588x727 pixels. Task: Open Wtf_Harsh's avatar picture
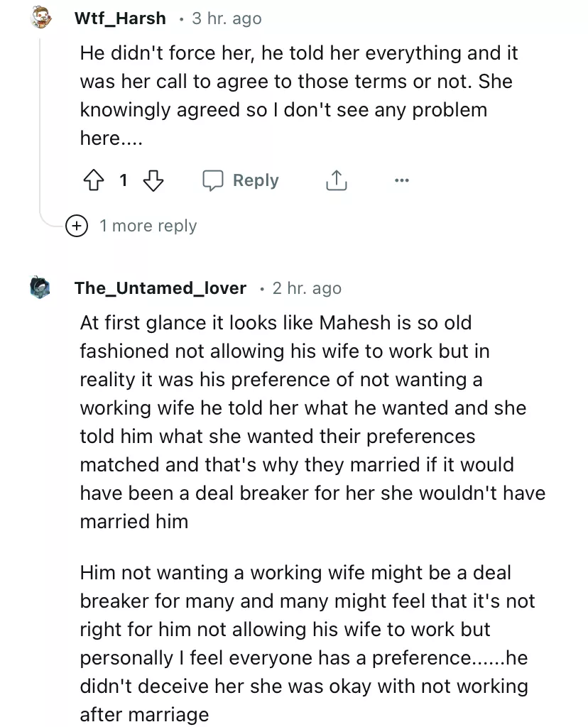tap(42, 18)
